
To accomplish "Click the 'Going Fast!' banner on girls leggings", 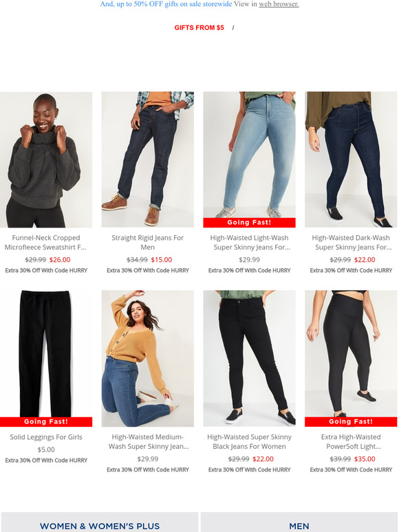I will (46, 422).
